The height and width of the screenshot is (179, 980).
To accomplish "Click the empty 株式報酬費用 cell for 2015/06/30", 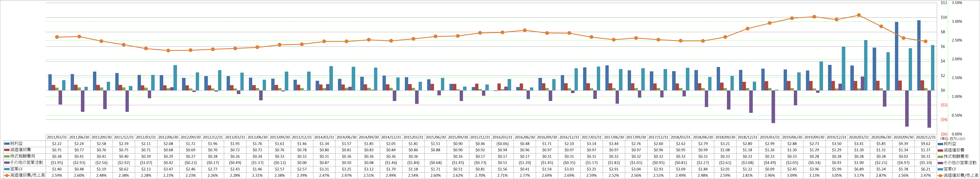I will coord(436,156).
